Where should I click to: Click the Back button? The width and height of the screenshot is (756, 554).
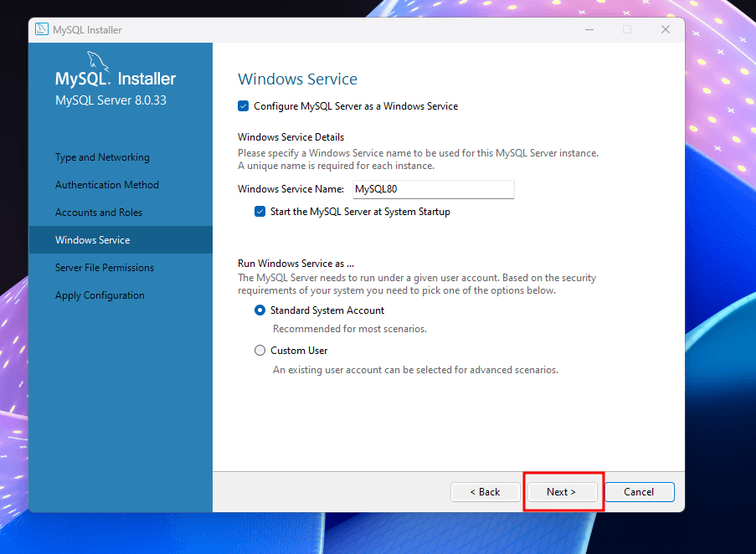pos(486,492)
